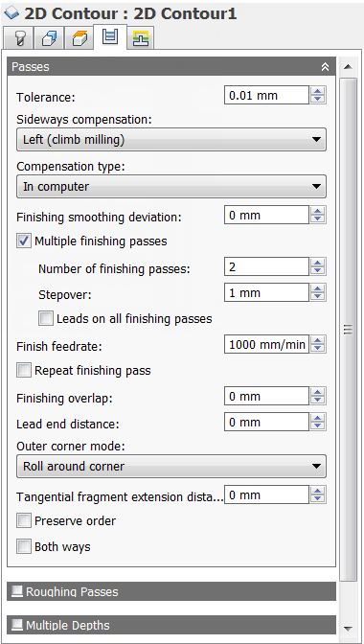The height and width of the screenshot is (644, 364).
Task: Click the Roughing Passes section icon
Action: [17, 591]
